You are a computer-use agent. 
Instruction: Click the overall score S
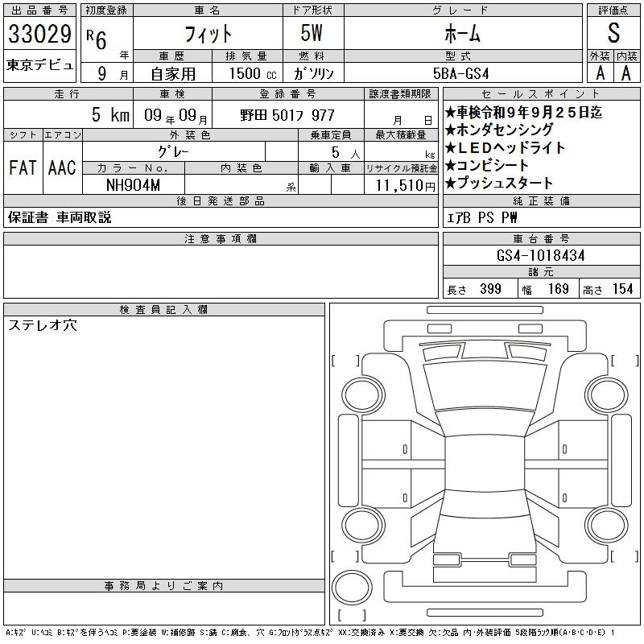pyautogui.click(x=613, y=33)
